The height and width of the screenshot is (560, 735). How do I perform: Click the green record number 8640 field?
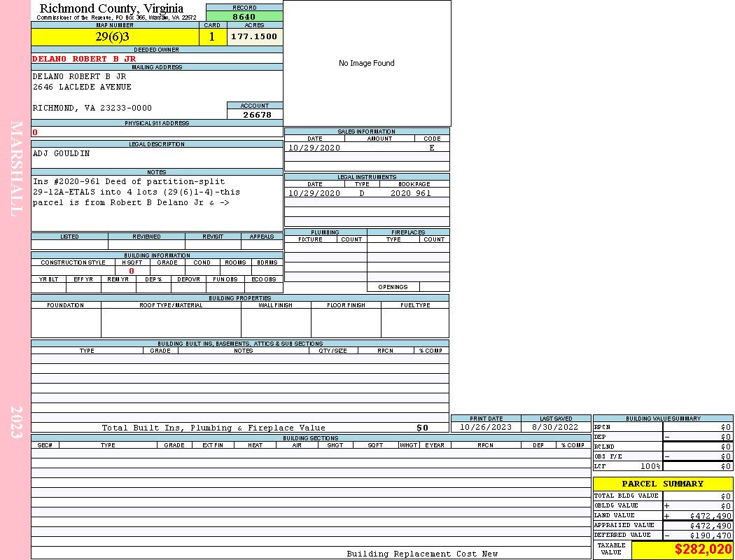244,17
